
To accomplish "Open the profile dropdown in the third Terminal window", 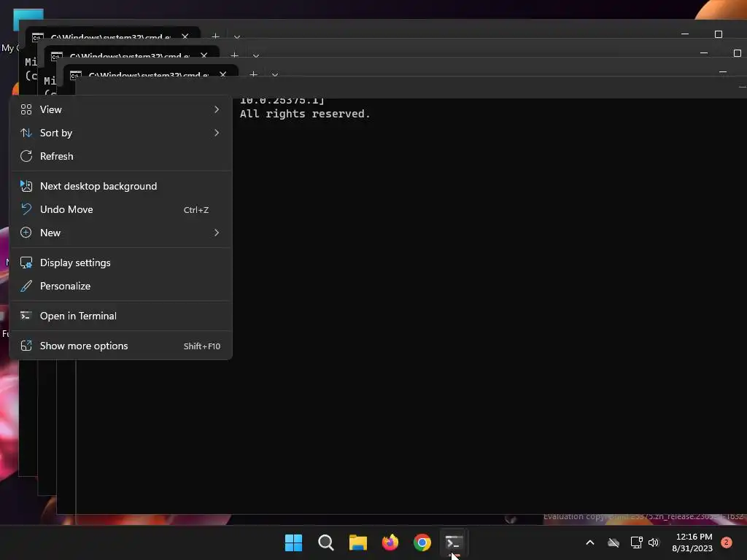I will pos(275,75).
